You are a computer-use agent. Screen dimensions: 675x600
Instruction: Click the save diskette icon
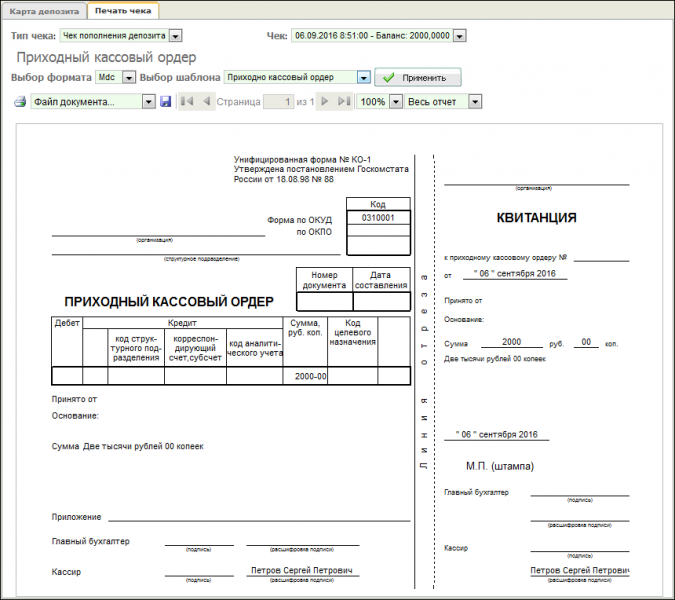tap(165, 102)
